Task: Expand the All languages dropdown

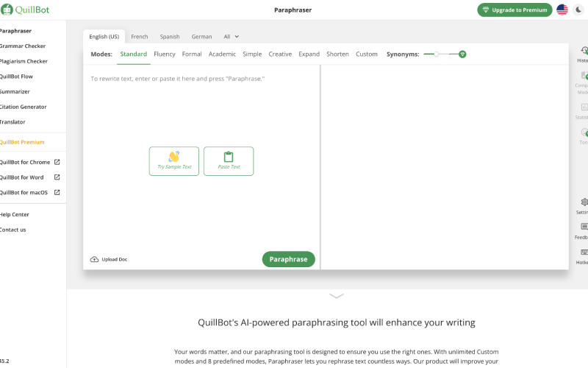Action: point(231,36)
